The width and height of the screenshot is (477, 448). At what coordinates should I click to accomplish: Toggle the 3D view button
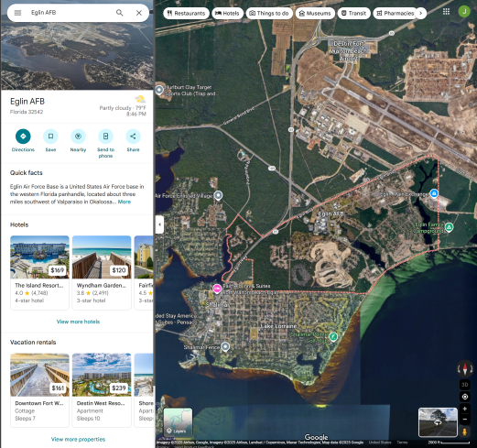[x=465, y=385]
